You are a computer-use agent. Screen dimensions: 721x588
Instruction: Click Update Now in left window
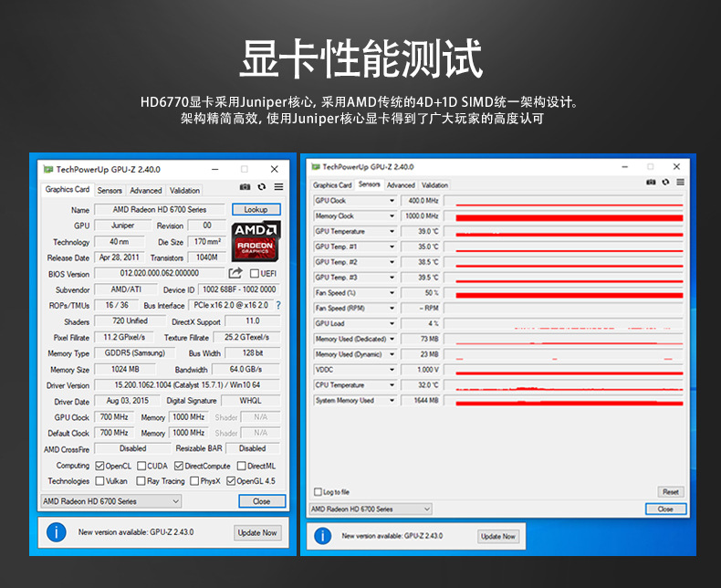(257, 533)
